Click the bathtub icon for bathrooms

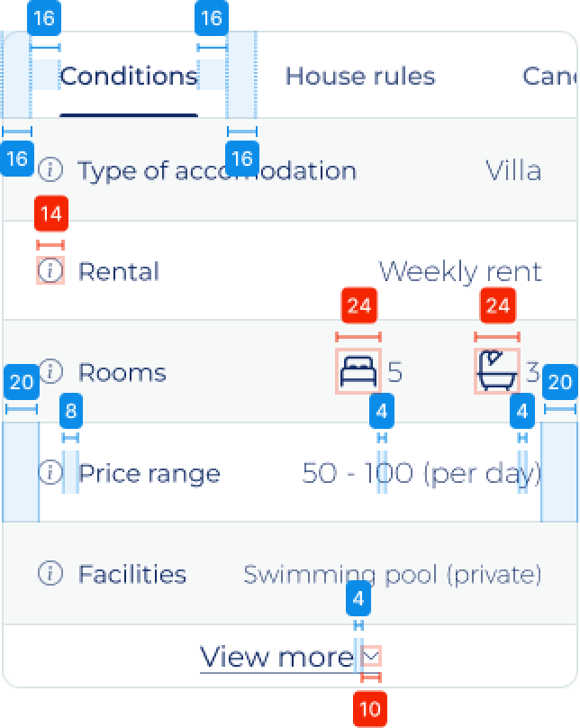[x=497, y=371]
